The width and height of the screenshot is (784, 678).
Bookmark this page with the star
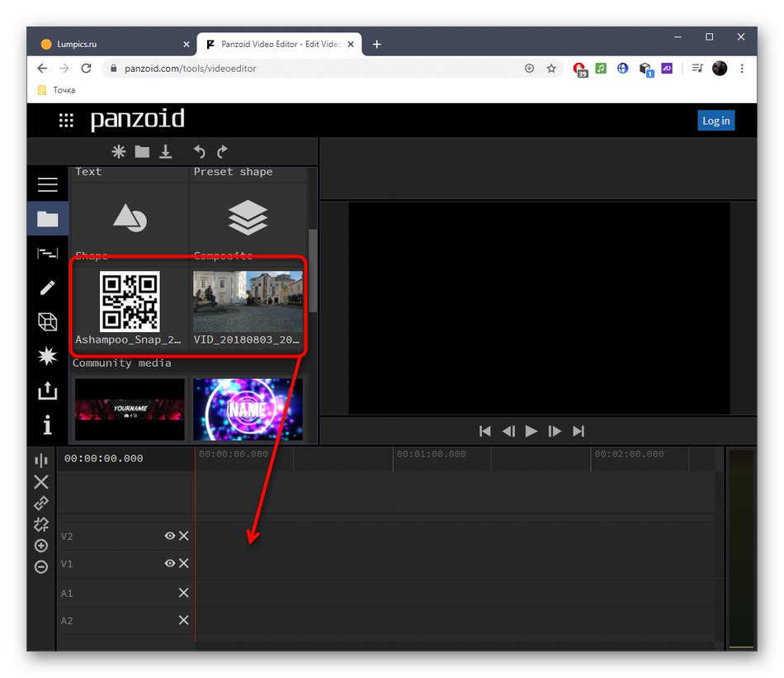click(x=551, y=68)
